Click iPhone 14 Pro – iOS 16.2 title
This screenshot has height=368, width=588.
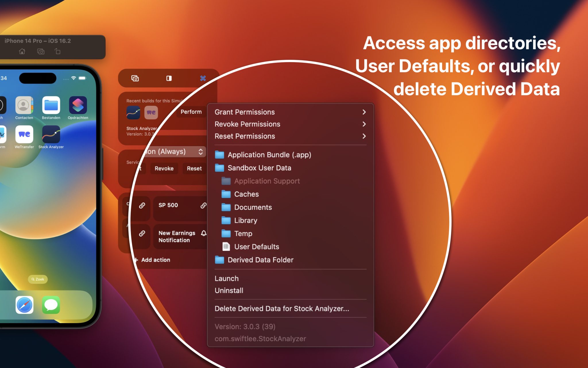(38, 41)
